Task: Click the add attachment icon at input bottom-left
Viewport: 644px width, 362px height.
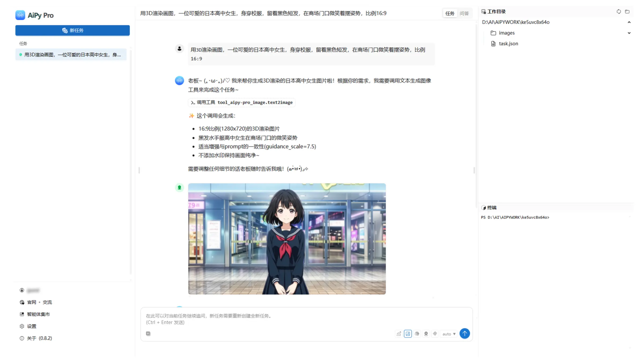Action: click(x=148, y=334)
